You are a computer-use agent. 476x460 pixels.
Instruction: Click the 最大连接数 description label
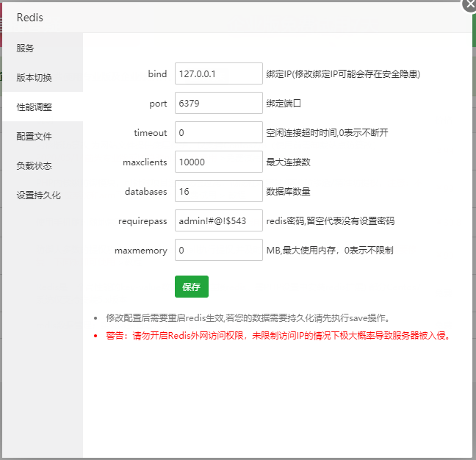(x=288, y=162)
